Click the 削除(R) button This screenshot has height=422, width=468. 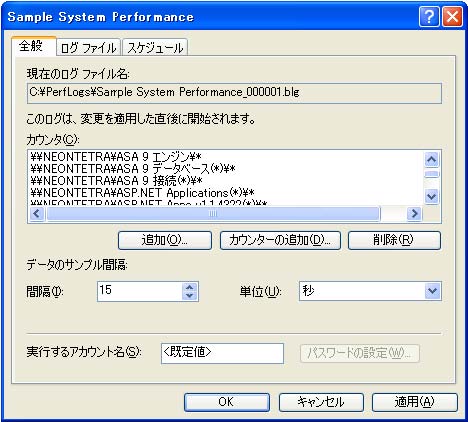pyautogui.click(x=394, y=240)
